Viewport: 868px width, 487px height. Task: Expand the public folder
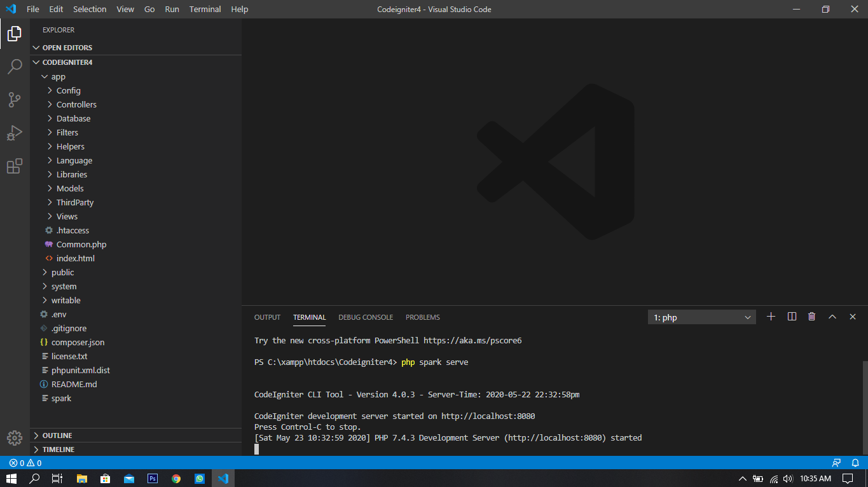[135, 272]
